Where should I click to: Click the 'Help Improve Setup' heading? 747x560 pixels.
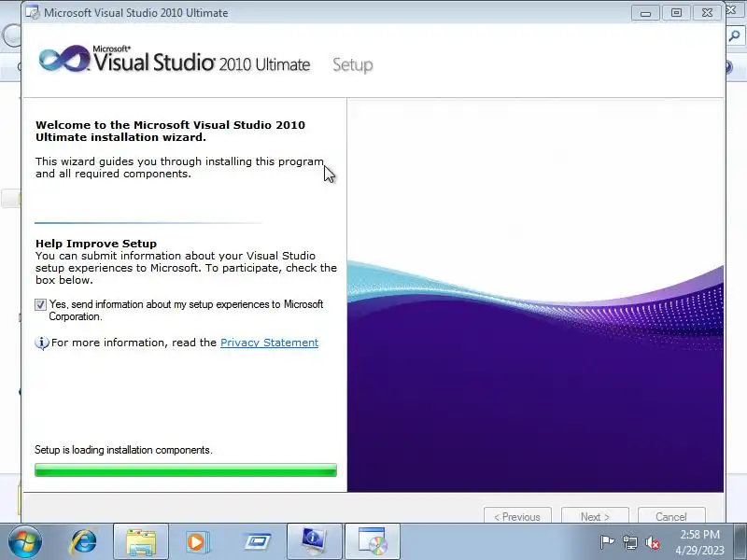click(x=96, y=244)
